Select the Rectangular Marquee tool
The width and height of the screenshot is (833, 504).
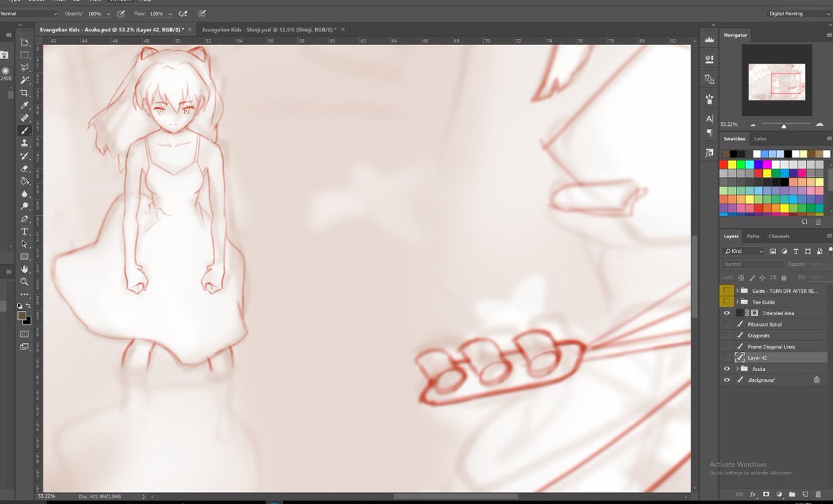24,55
